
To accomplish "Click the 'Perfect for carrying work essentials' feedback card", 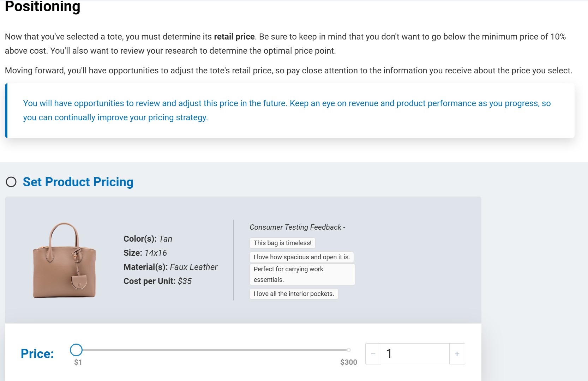I will [302, 274].
